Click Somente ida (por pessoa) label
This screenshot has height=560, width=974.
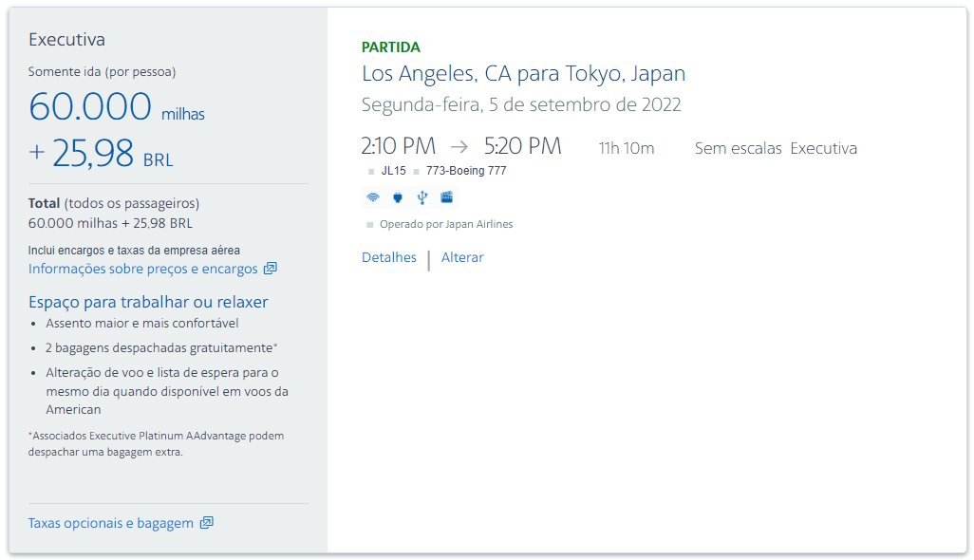click(x=102, y=72)
